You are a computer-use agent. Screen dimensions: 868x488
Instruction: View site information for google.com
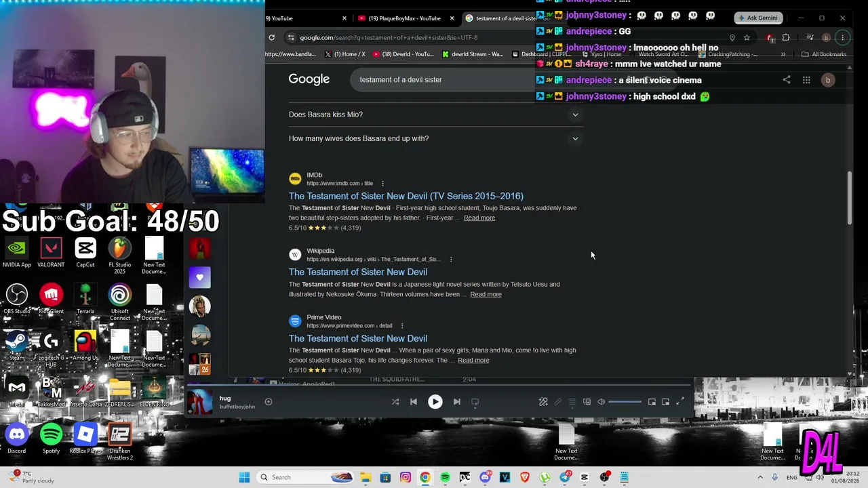(x=291, y=37)
